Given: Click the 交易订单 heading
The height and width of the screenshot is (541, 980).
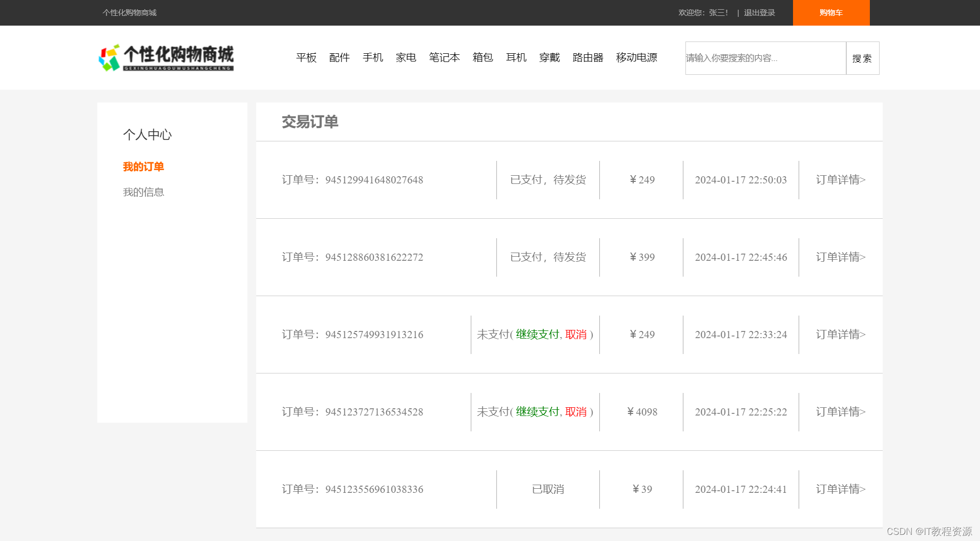Looking at the screenshot, I should [310, 122].
